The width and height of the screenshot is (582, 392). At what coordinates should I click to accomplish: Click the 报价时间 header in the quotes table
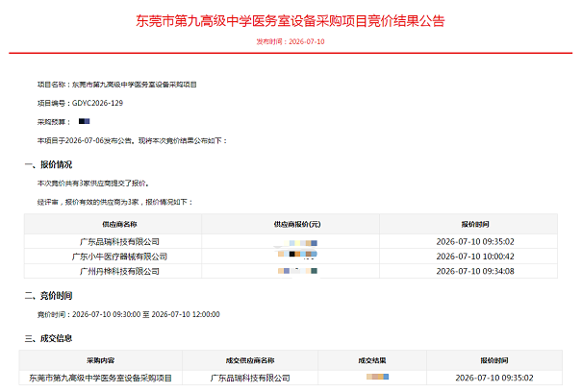pyautogui.click(x=475, y=224)
